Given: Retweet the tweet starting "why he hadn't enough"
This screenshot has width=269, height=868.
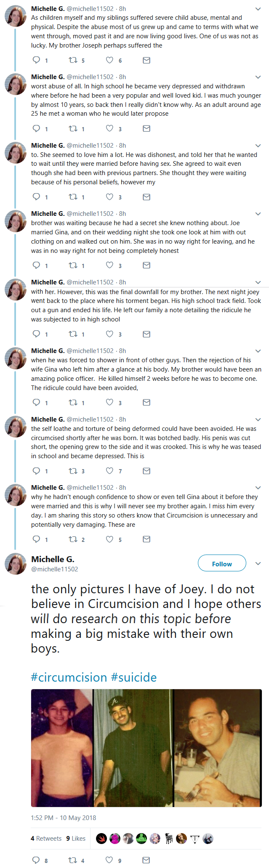Looking at the screenshot, I should (x=73, y=539).
